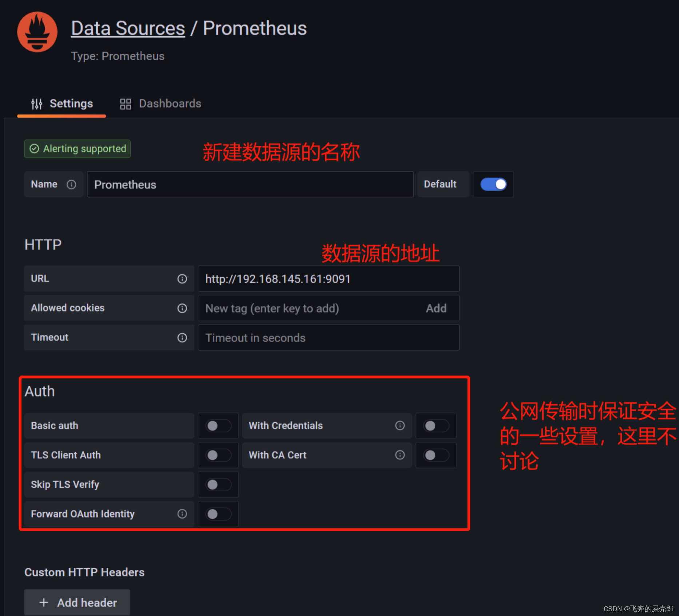
Task: Click the Auth section heading
Action: point(40,391)
